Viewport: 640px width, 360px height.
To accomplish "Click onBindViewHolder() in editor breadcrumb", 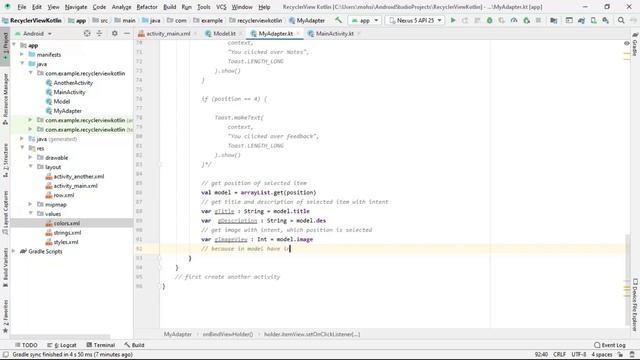I will tap(228, 334).
